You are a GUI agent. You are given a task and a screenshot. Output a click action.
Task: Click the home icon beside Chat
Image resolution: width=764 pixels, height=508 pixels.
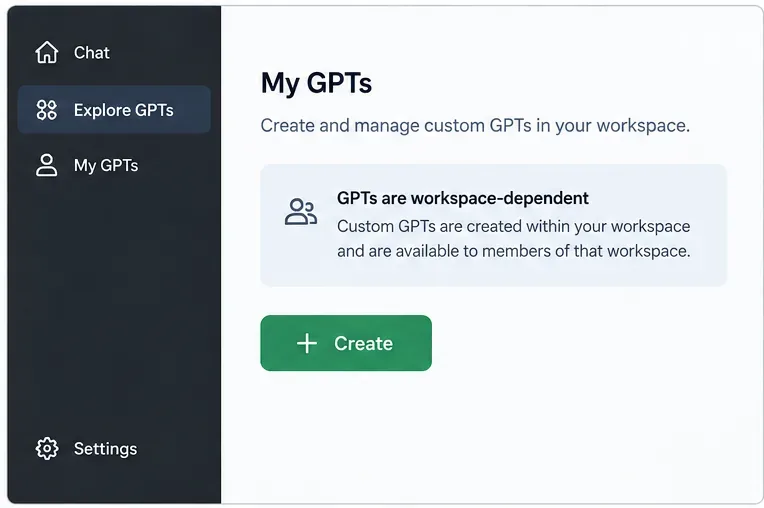[x=47, y=52]
